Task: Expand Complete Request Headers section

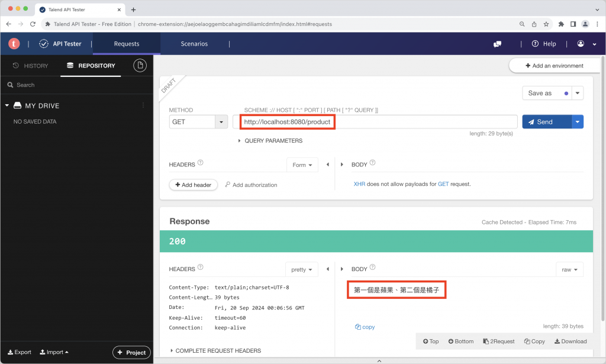Action: click(215, 350)
